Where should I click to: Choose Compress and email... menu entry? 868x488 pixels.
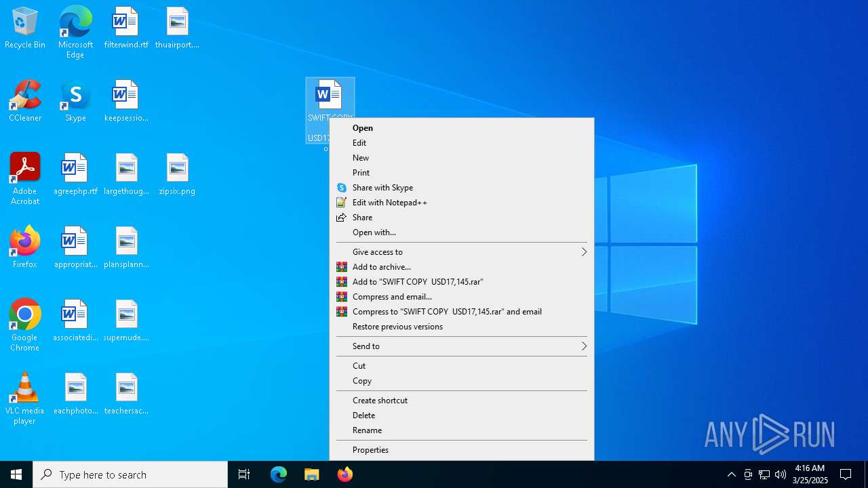point(462,297)
